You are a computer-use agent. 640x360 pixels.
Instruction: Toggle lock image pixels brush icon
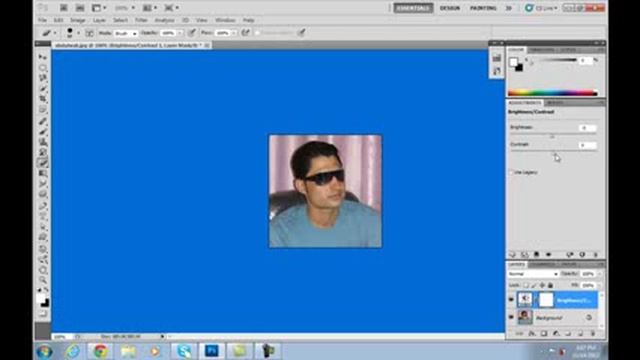click(x=534, y=285)
